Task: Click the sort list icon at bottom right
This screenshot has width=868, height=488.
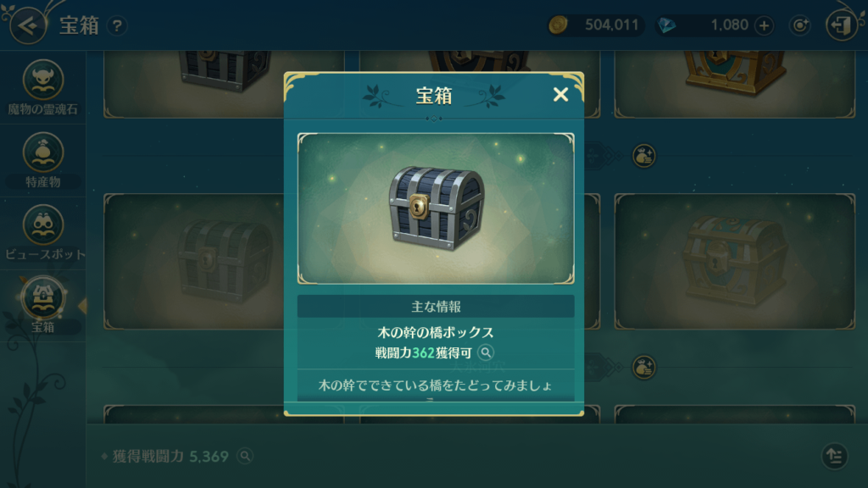Action: click(x=834, y=456)
